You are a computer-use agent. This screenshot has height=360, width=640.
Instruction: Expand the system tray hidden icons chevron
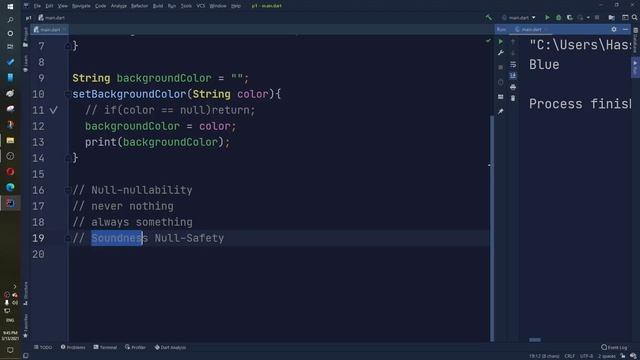[15, 287]
